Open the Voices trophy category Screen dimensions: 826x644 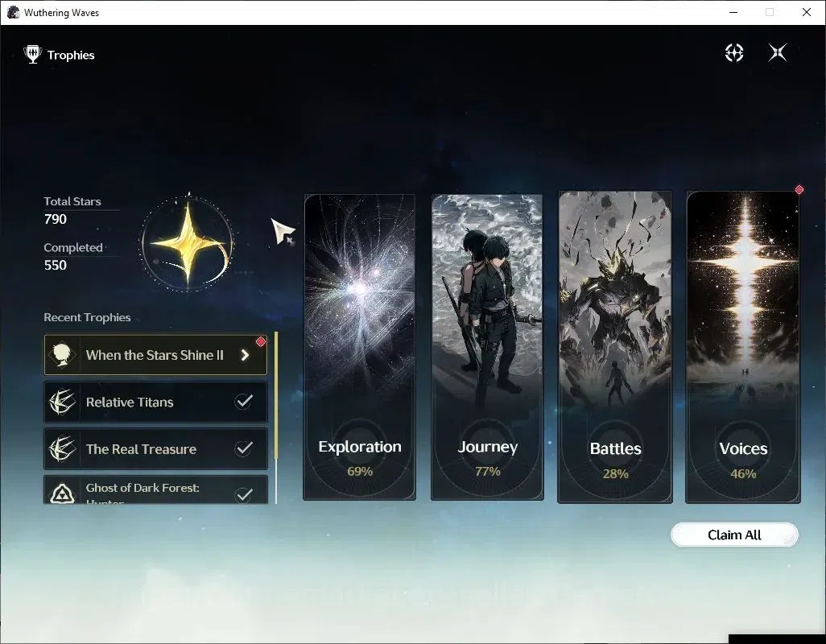click(743, 347)
